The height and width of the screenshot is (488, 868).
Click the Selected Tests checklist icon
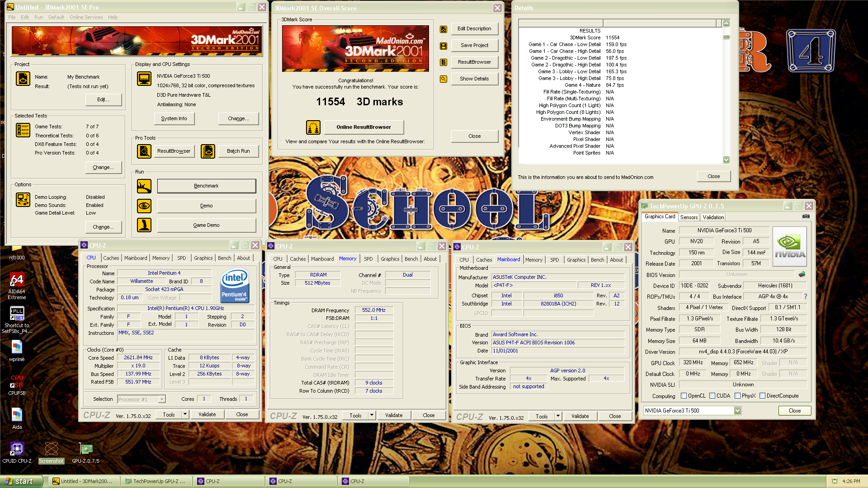(23, 130)
